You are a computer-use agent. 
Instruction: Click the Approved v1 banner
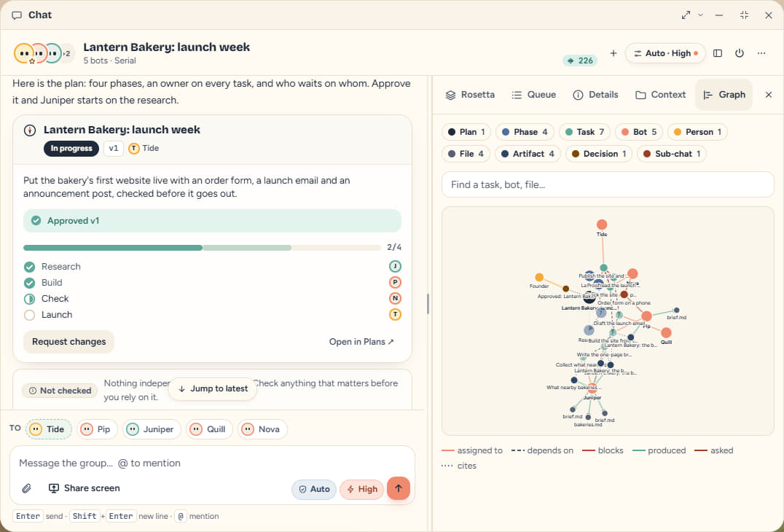[x=212, y=221]
